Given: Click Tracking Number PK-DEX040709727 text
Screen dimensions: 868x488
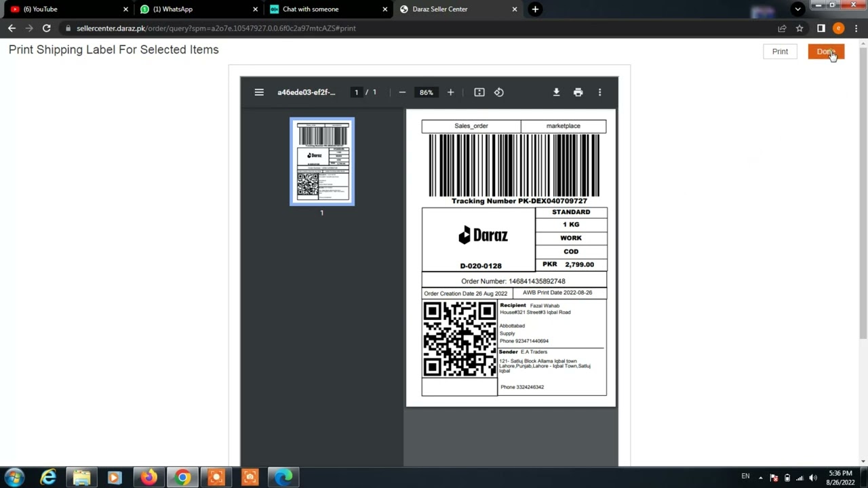Looking at the screenshot, I should pos(519,201).
